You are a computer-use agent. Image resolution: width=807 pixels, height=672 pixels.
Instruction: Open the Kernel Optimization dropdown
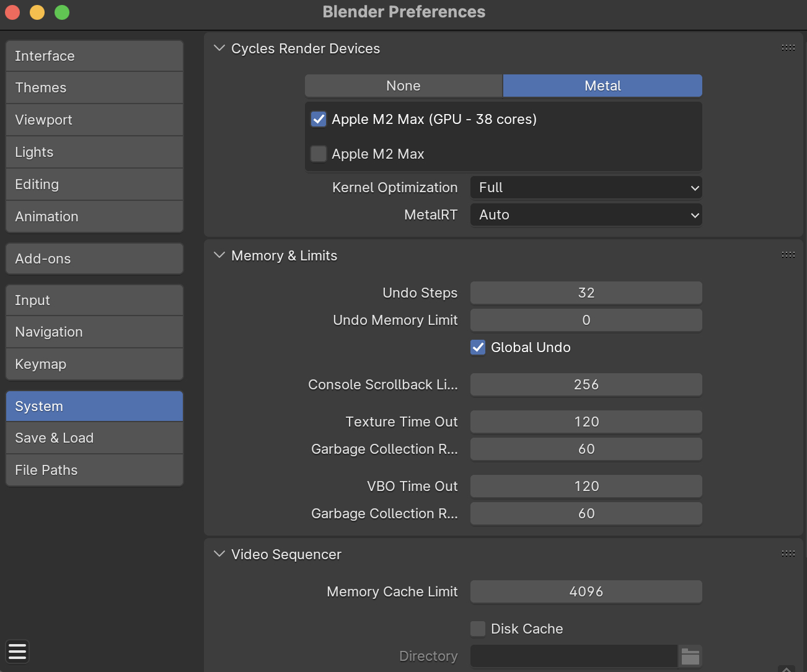tap(586, 187)
